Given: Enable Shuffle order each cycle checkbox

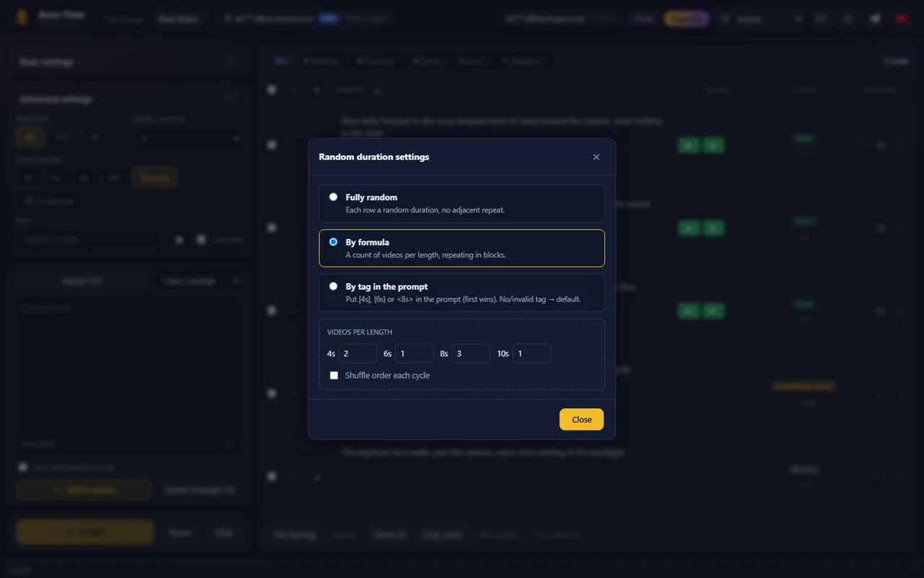Looking at the screenshot, I should tap(334, 375).
